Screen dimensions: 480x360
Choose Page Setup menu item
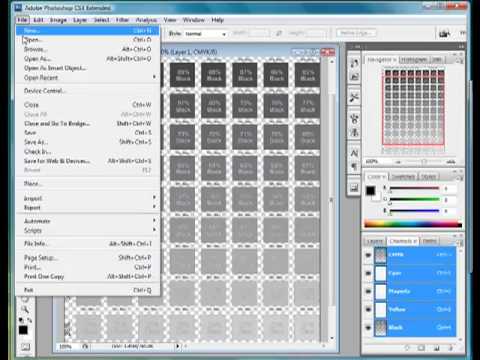tap(88, 257)
